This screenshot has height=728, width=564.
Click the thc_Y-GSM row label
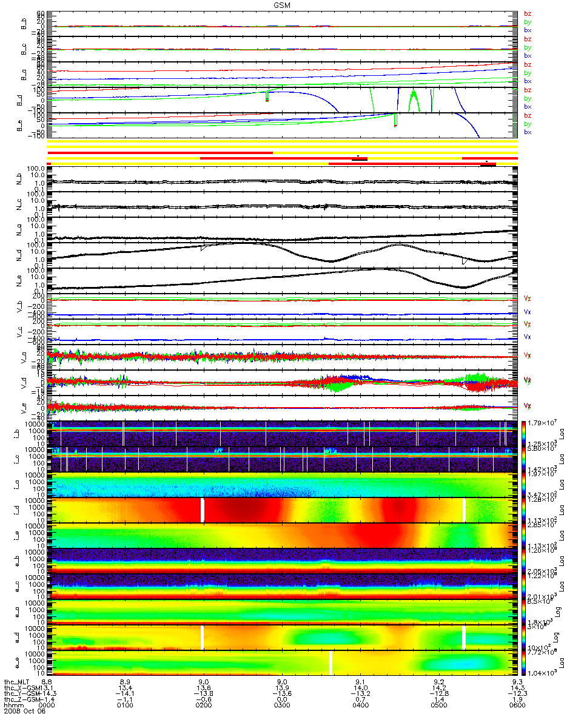pos(21,693)
